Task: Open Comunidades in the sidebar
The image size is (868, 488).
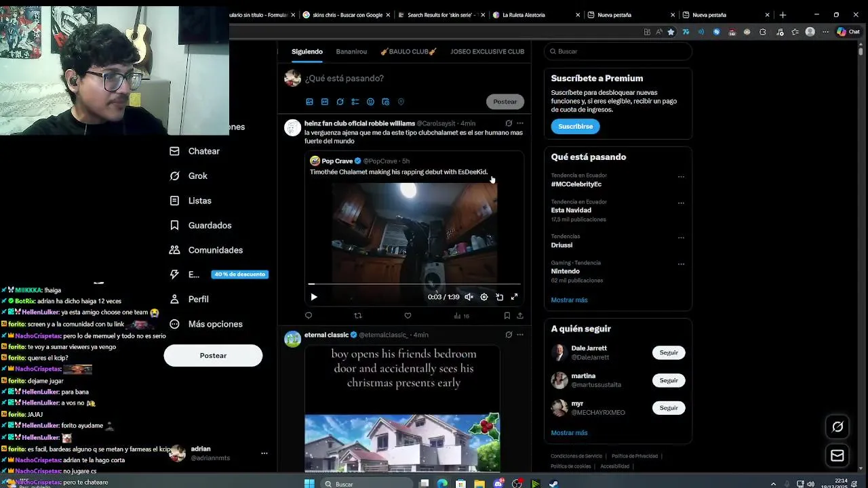Action: (x=206, y=250)
